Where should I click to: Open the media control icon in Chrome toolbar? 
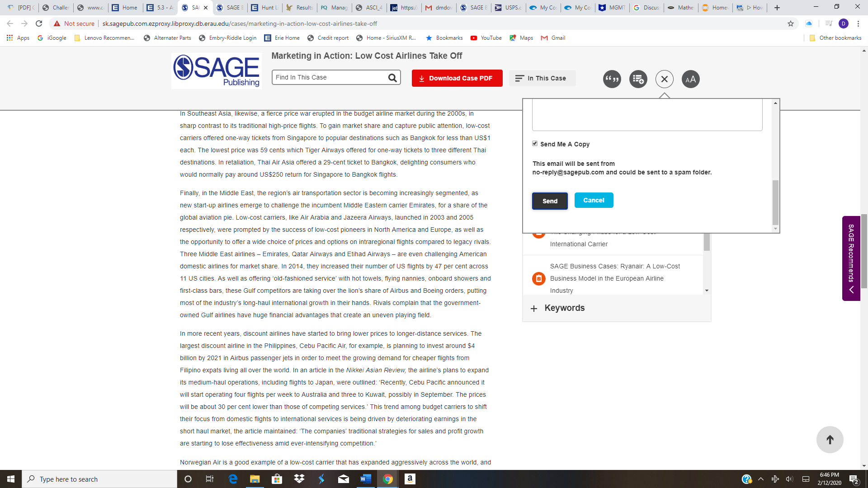click(x=828, y=23)
